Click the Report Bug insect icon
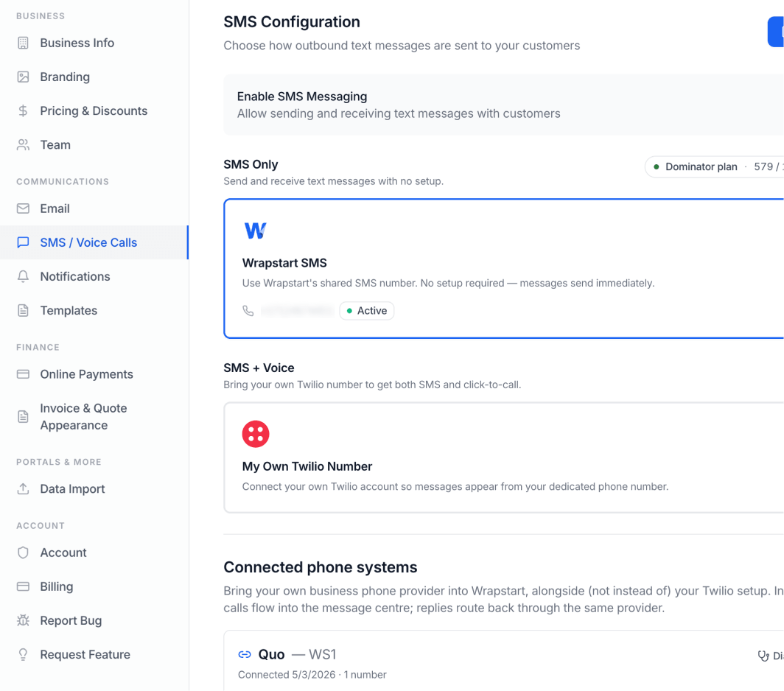784x691 pixels. coord(23,620)
